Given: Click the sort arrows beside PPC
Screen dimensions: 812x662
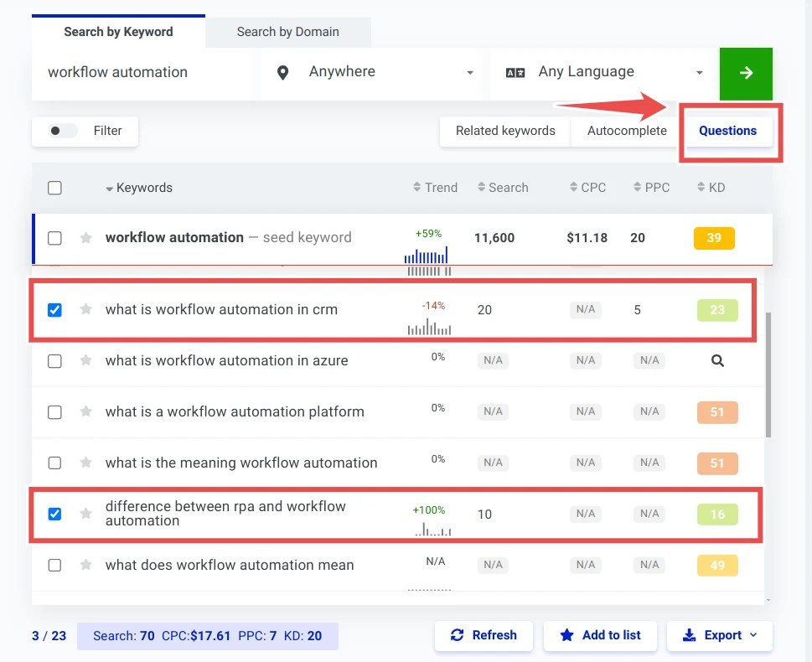Looking at the screenshot, I should 638,187.
